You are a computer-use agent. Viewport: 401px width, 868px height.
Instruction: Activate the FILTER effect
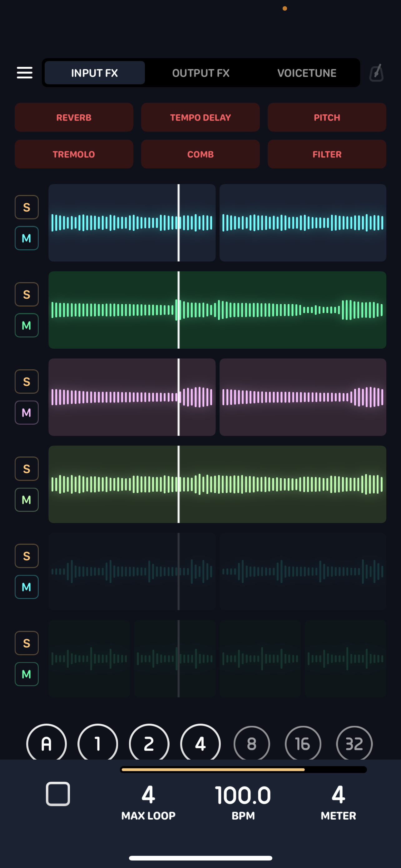[x=327, y=154]
